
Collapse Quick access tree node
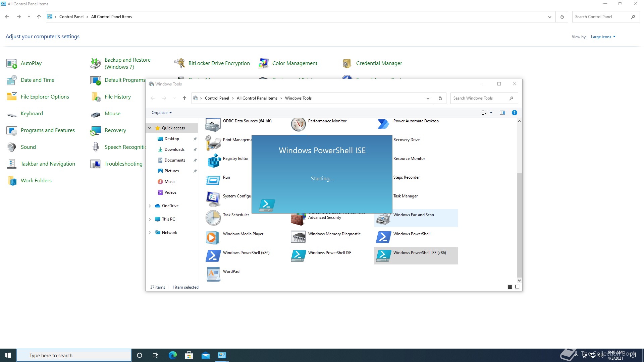pyautogui.click(x=150, y=128)
